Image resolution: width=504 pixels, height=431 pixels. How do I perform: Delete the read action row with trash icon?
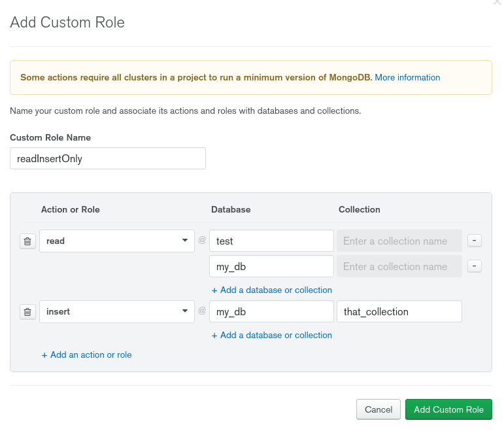[x=27, y=241]
